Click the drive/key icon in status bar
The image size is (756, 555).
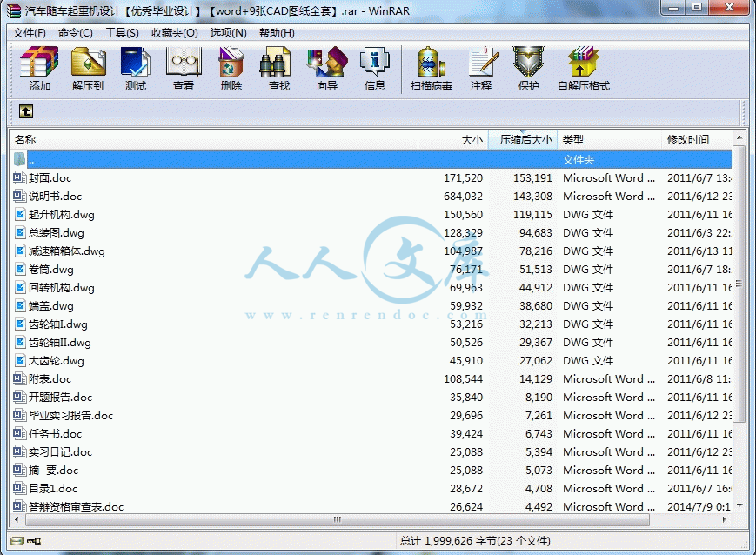coord(26,541)
